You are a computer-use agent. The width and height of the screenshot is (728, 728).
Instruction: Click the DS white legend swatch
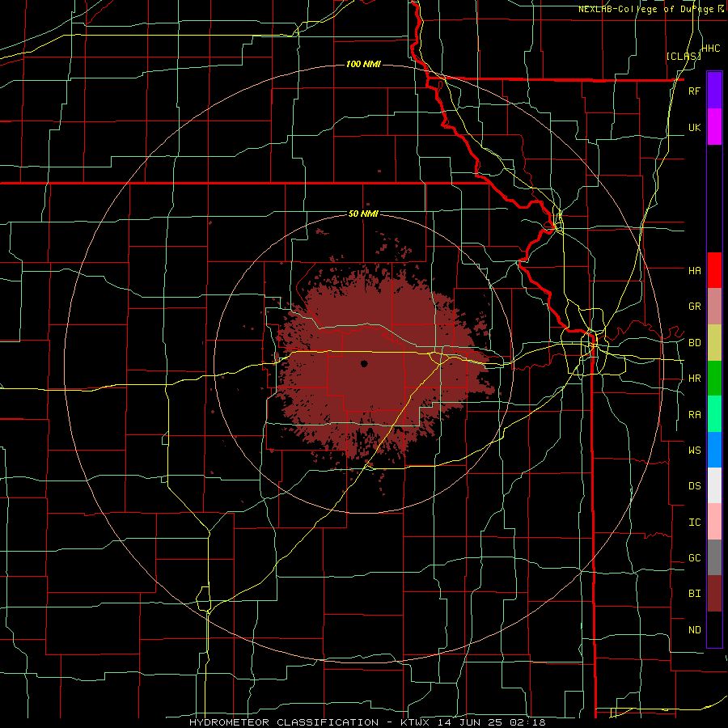(x=714, y=485)
